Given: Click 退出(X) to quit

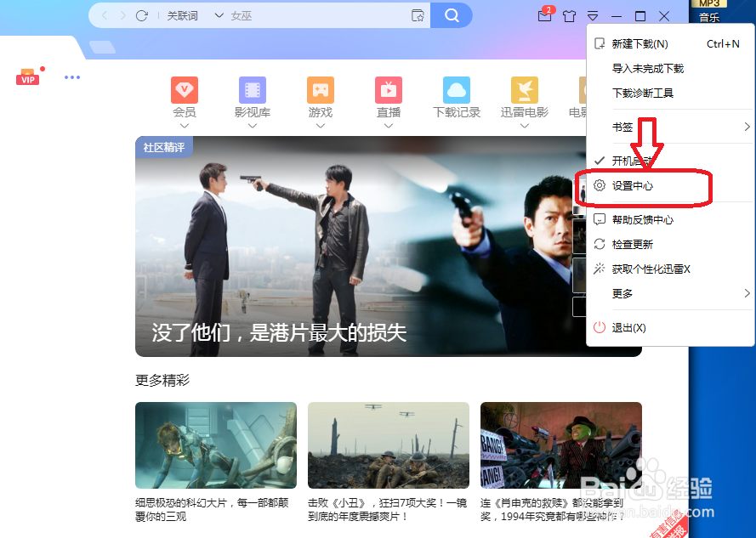Looking at the screenshot, I should click(x=671, y=328).
